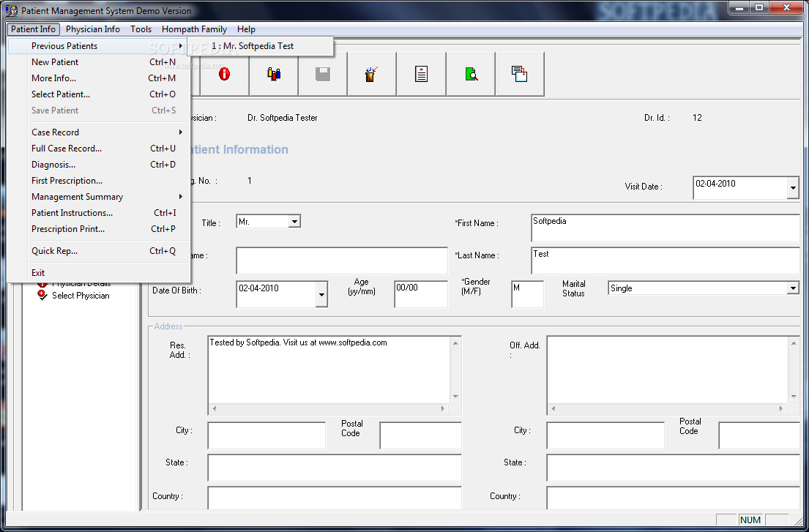Choose Previous Patients menu entry
Screen dimensions: 809x532
coord(99,46)
